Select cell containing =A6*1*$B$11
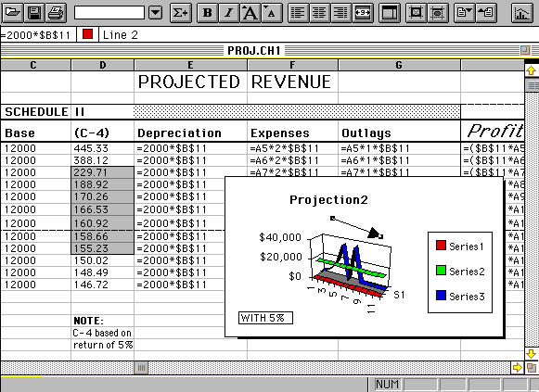The height and width of the screenshot is (392, 539). tap(399, 160)
